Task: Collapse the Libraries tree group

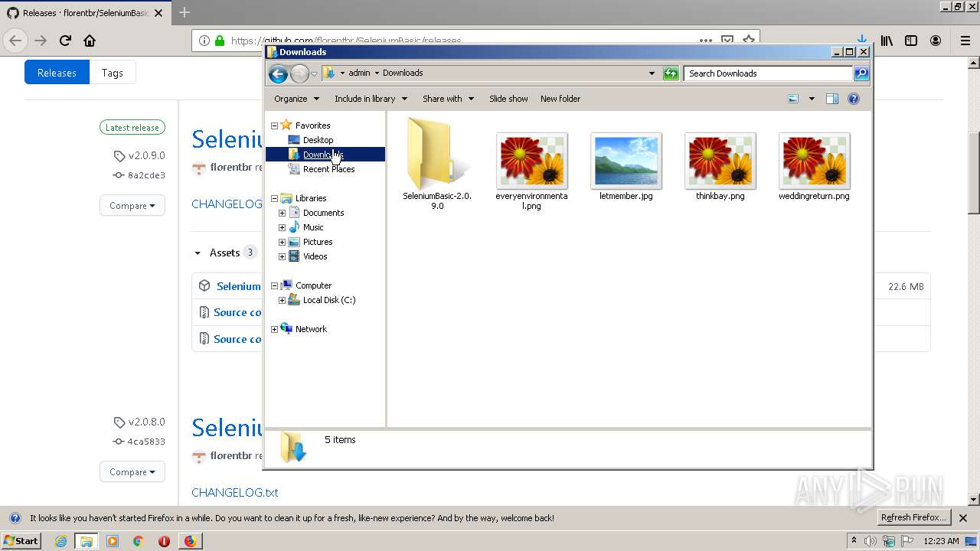Action: [274, 198]
